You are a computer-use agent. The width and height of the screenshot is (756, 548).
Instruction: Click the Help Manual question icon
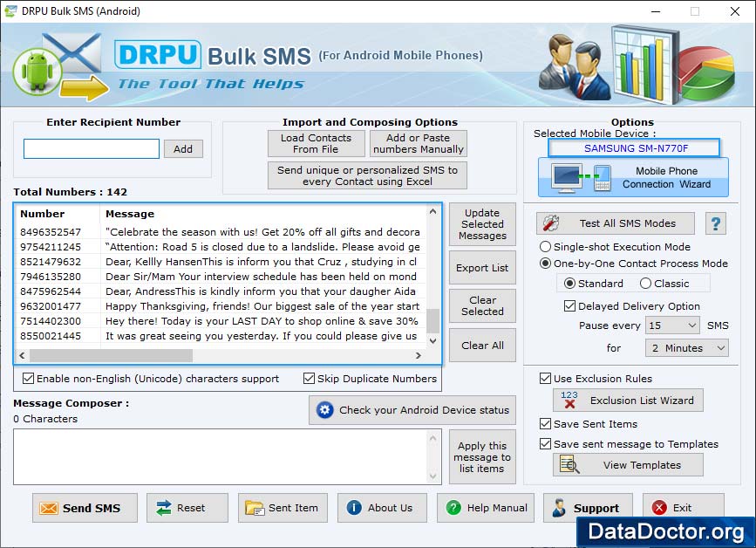pyautogui.click(x=453, y=508)
